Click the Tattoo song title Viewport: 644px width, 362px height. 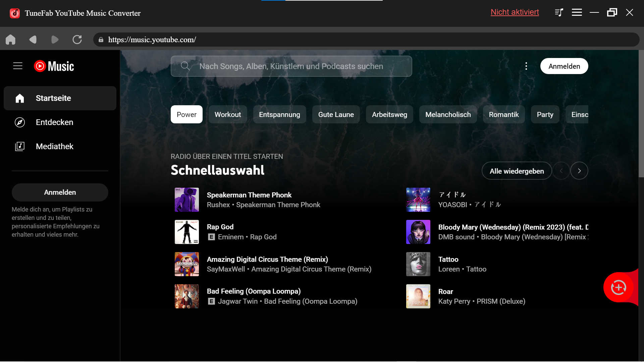pos(448,259)
